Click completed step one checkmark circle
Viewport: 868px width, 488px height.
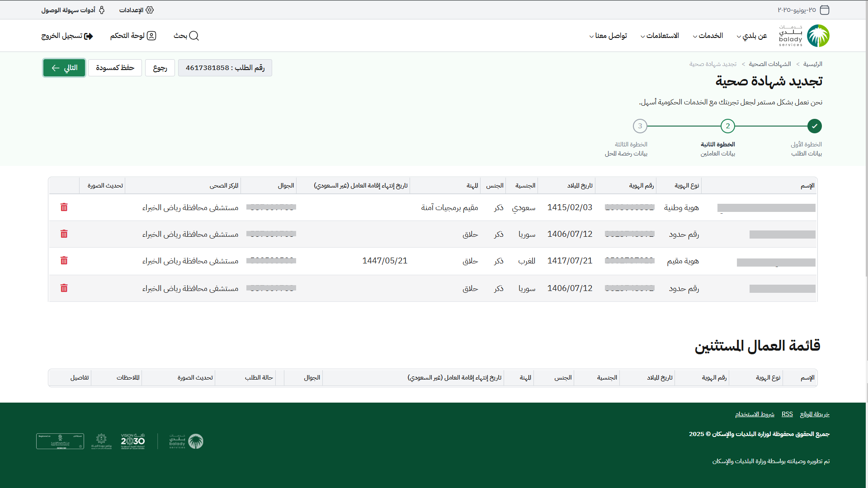(x=814, y=126)
